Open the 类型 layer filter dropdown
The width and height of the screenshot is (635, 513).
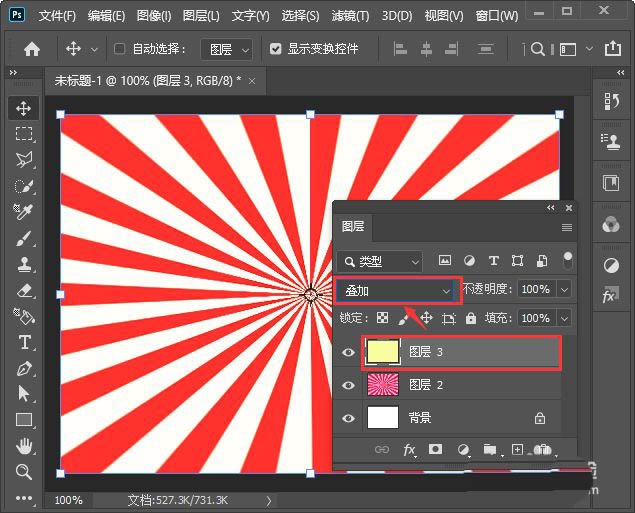click(x=380, y=262)
